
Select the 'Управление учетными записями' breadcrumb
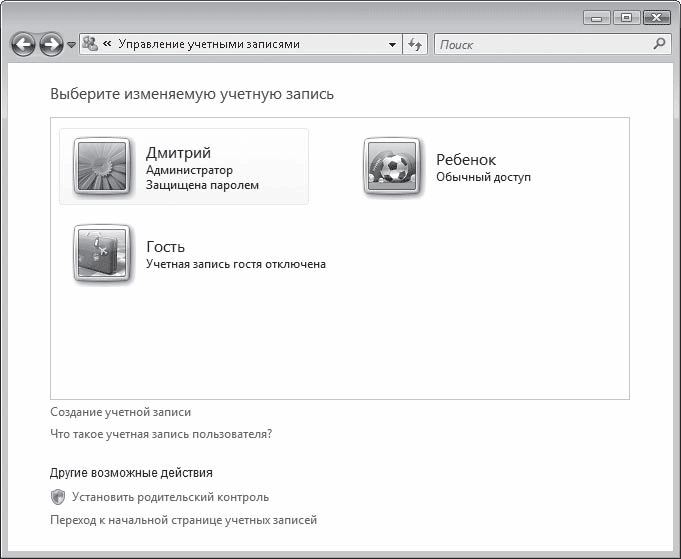(208, 45)
